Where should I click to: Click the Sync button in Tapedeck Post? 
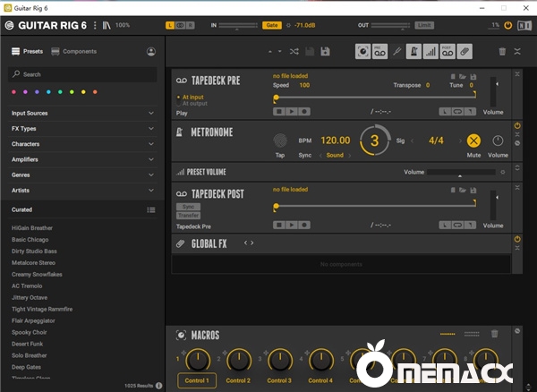coord(188,207)
